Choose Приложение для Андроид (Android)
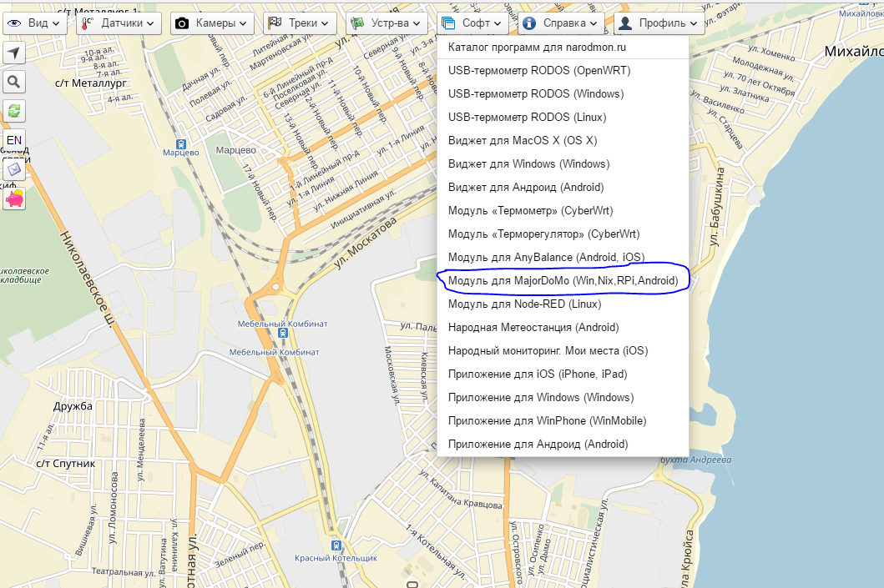This screenshot has width=884, height=588. [563, 445]
